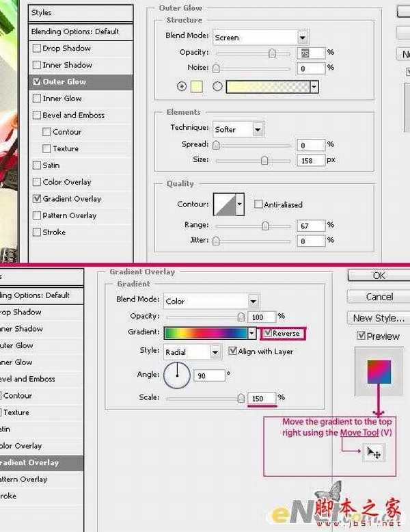The image size is (410, 532).
Task: Select the solid color glow radio button
Action: (182, 87)
